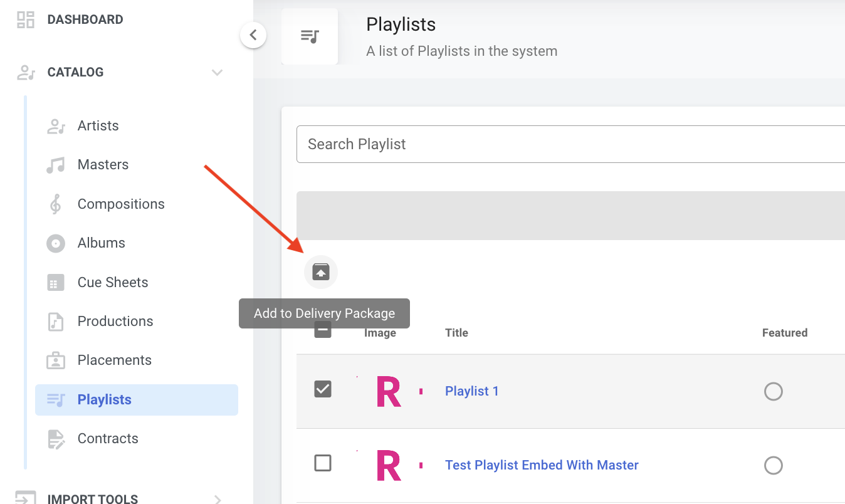The width and height of the screenshot is (845, 504).
Task: Click the Masters music note icon
Action: 56,165
